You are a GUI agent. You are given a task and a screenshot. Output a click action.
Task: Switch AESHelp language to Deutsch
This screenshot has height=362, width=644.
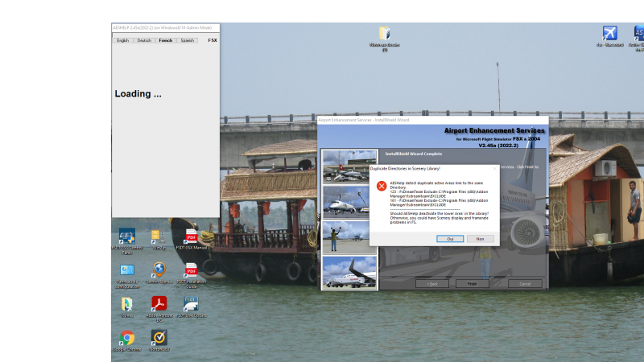pyautogui.click(x=144, y=40)
